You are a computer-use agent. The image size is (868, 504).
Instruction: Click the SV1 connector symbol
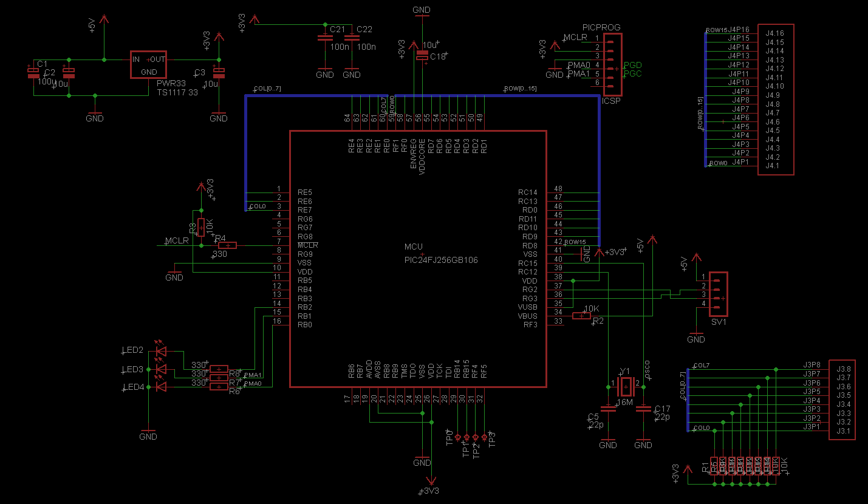719,295
